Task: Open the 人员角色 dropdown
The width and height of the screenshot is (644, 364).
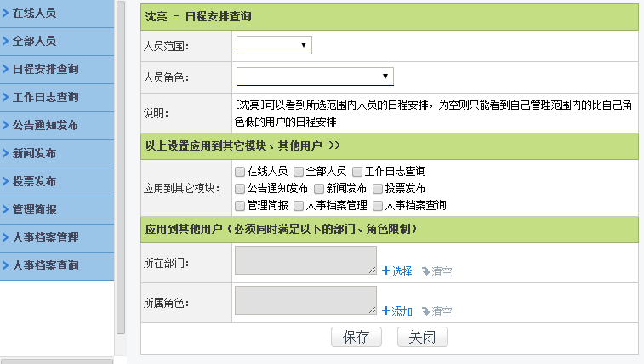Action: coord(315,77)
